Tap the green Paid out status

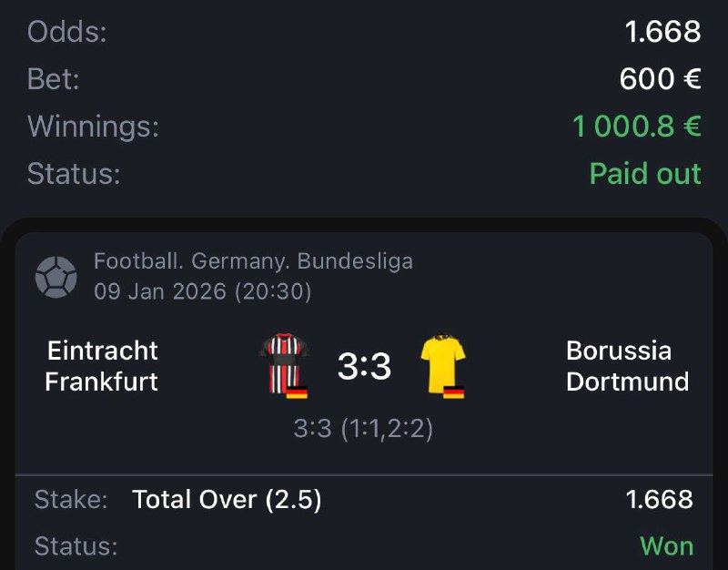tap(644, 173)
